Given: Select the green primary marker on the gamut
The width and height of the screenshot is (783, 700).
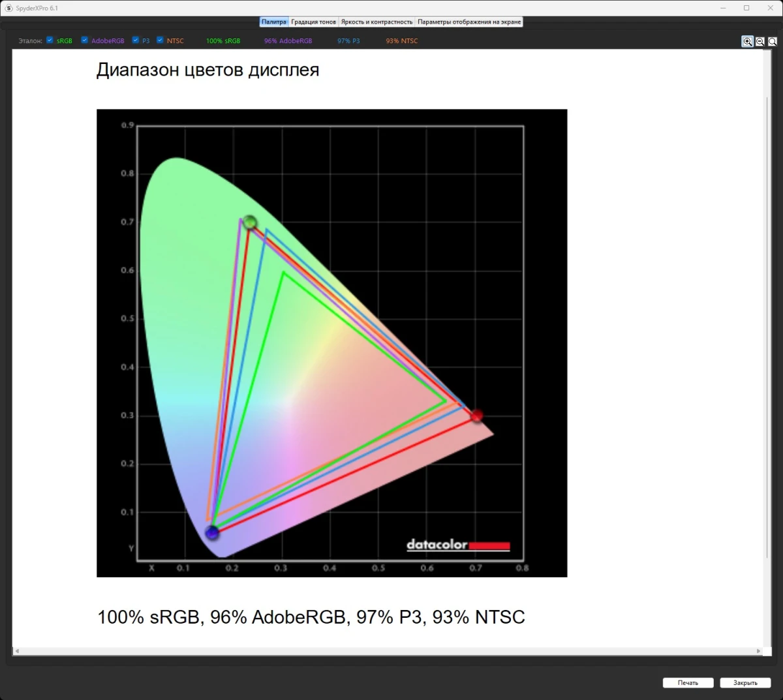Looking at the screenshot, I should 250,222.
